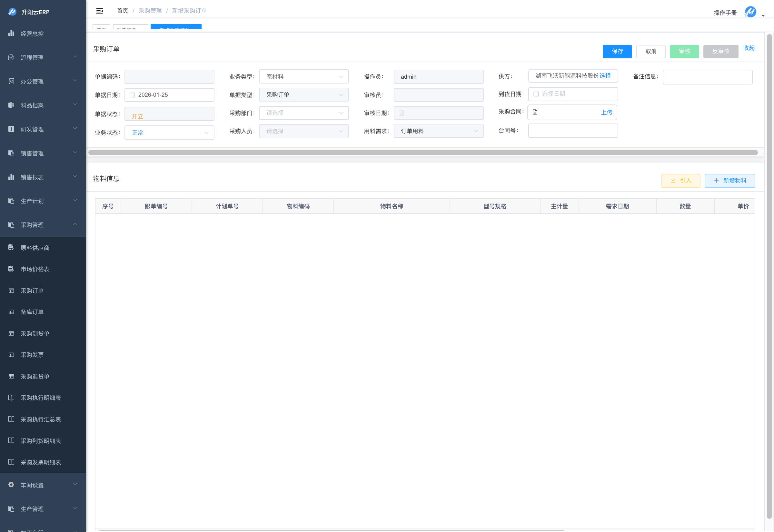The height and width of the screenshot is (532, 774).
Task: Open the 业务状态 dropdown showing 正常
Action: 169,133
